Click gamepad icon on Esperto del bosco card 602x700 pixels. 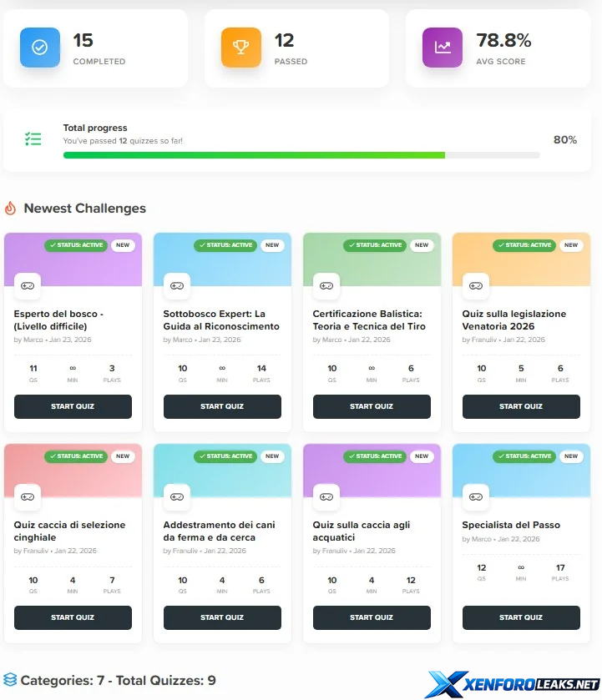coord(28,285)
